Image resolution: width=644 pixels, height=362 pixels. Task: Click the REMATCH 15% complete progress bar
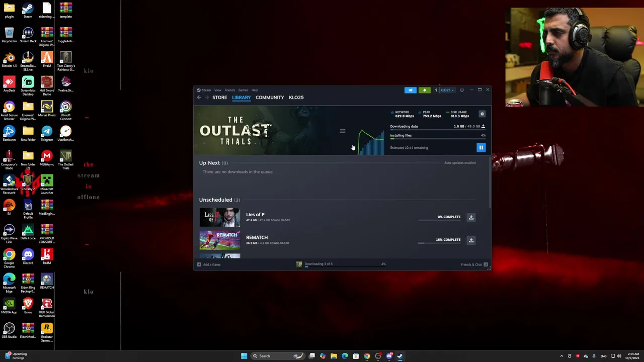pos(439,243)
